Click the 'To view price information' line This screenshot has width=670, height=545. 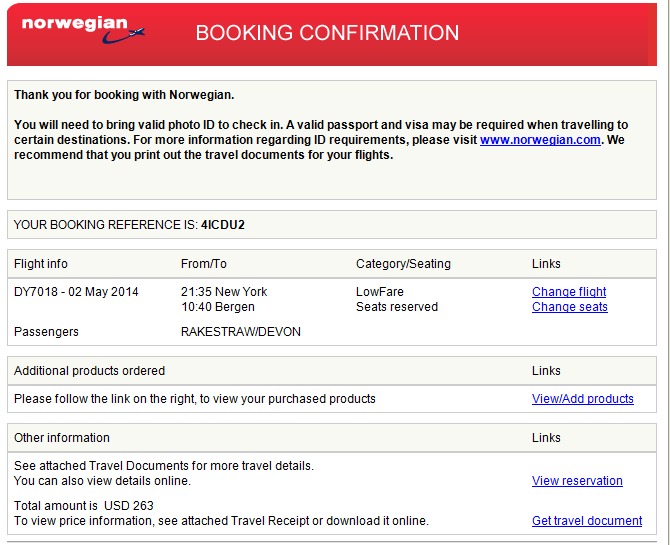coord(221,521)
